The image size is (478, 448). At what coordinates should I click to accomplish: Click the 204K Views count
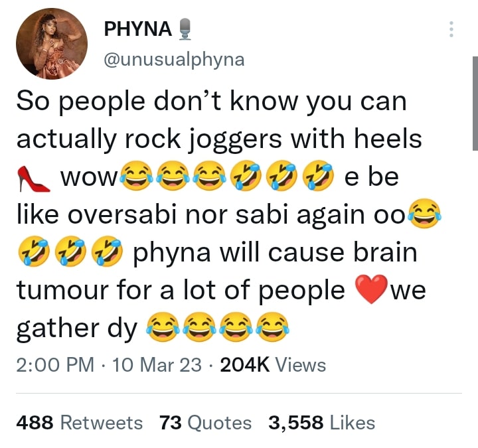pyautogui.click(x=273, y=364)
